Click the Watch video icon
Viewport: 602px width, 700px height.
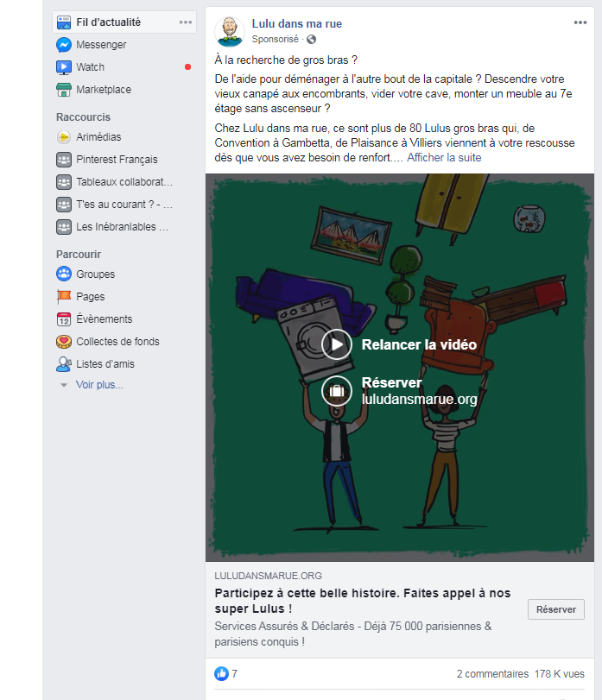63,67
